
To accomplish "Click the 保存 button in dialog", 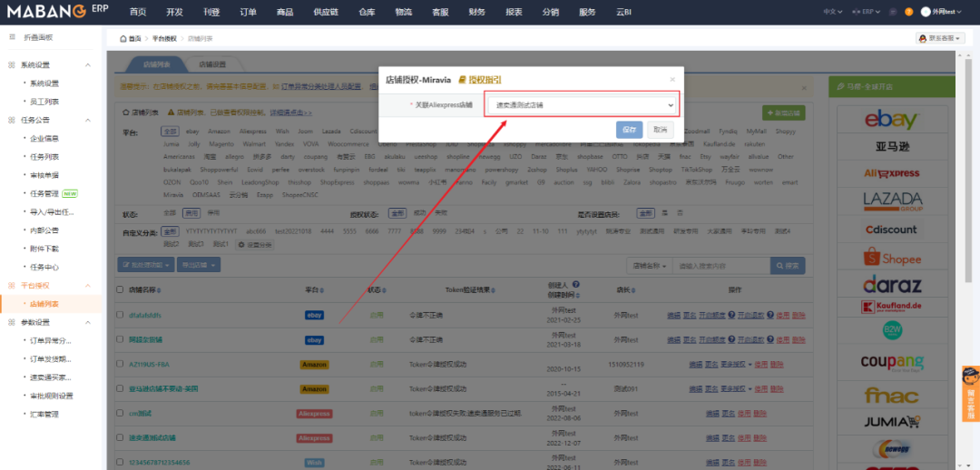I will 629,130.
